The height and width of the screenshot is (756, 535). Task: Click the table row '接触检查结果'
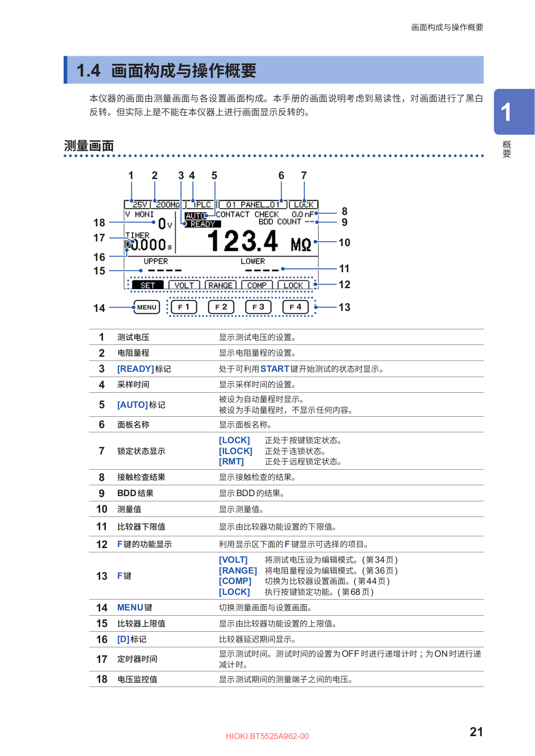pos(286,477)
